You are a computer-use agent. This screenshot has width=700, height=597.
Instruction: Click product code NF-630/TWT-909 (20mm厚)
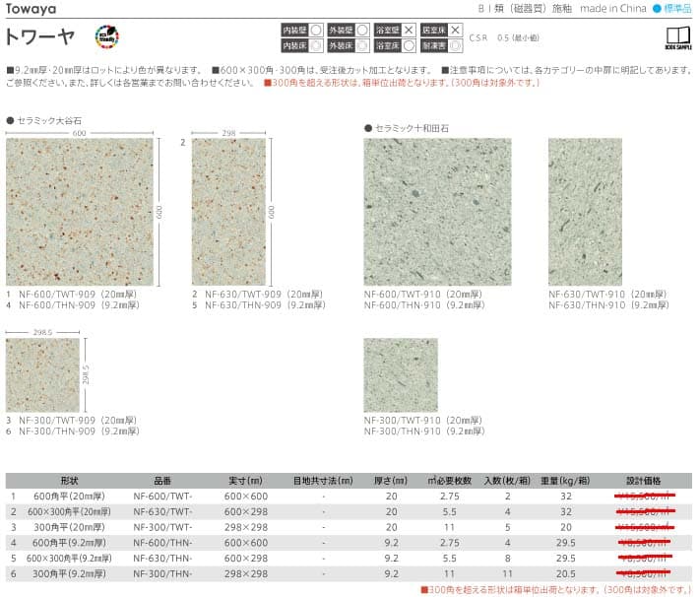pos(264,295)
